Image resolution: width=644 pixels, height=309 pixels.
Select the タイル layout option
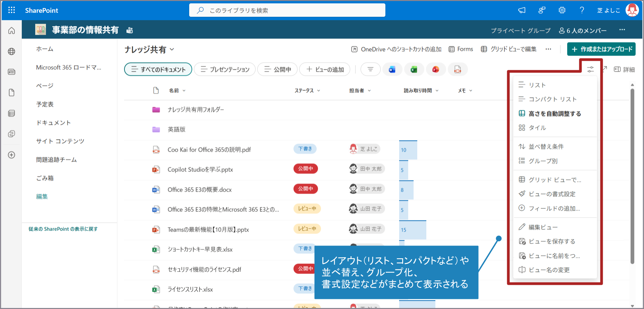pos(537,128)
